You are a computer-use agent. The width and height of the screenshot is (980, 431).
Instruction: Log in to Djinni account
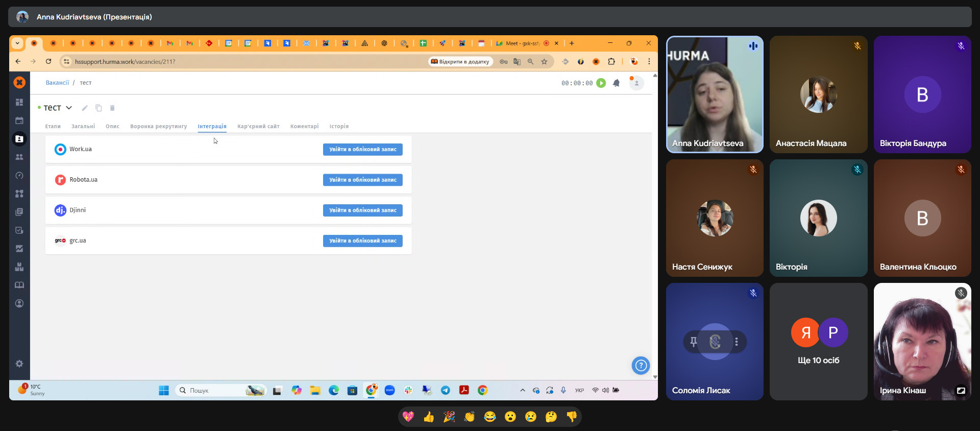[x=362, y=210]
